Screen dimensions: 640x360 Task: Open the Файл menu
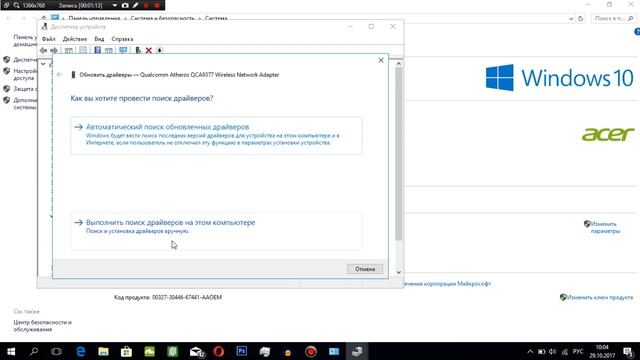point(49,39)
